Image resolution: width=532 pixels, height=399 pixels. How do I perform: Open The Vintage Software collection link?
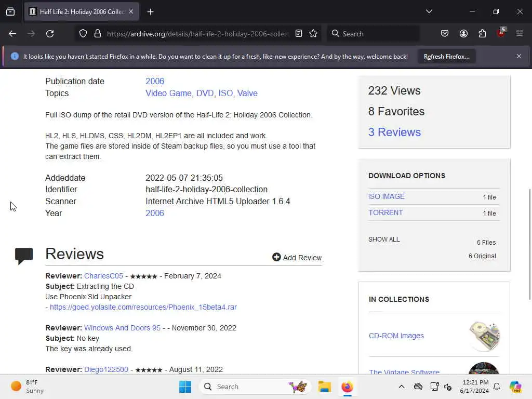(404, 372)
